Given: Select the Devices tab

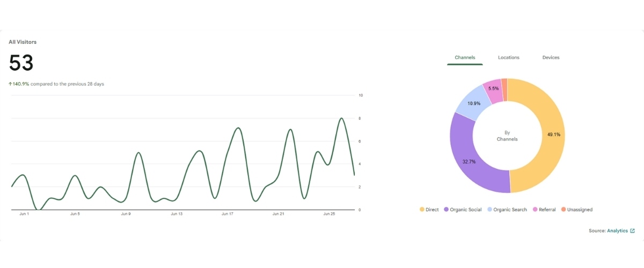Looking at the screenshot, I should [551, 57].
